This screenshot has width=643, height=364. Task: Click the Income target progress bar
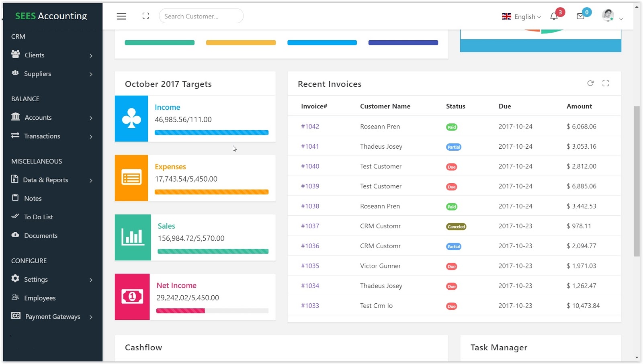pyautogui.click(x=211, y=132)
